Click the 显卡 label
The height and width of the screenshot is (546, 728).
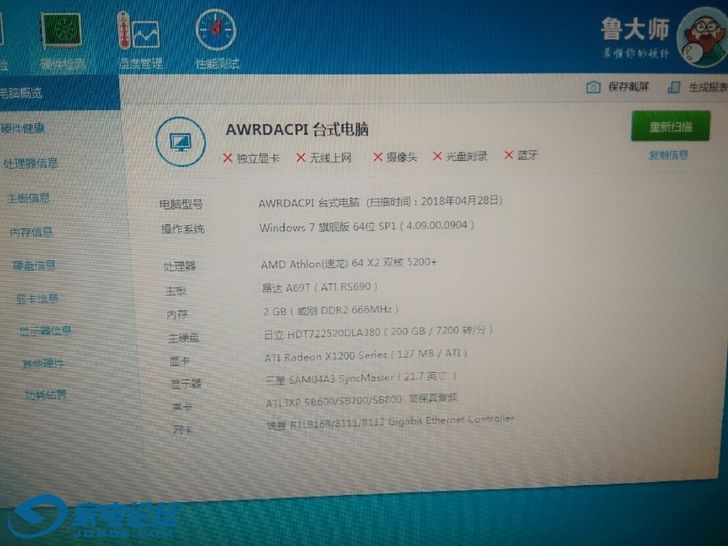(180, 361)
